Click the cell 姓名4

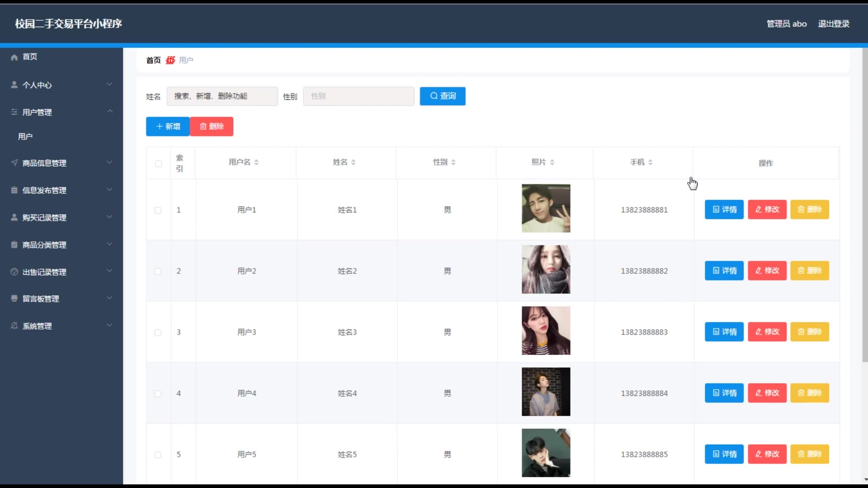[347, 394]
